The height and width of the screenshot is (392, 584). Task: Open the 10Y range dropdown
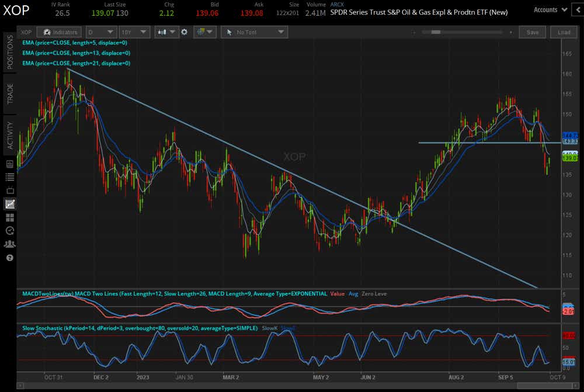(134, 32)
